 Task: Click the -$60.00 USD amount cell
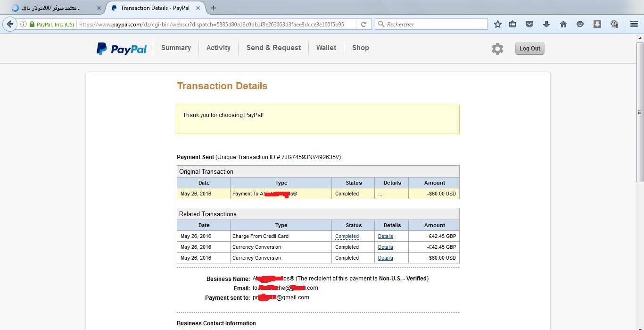pos(434,194)
